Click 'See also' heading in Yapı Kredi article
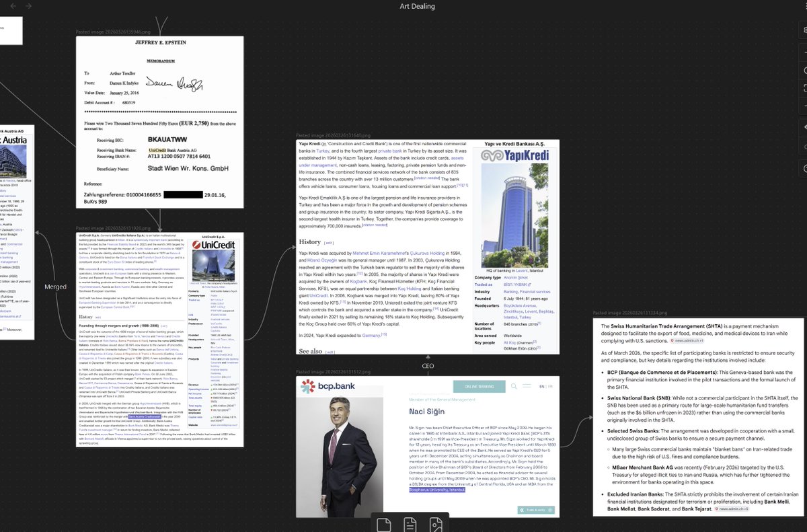 pyautogui.click(x=310, y=351)
